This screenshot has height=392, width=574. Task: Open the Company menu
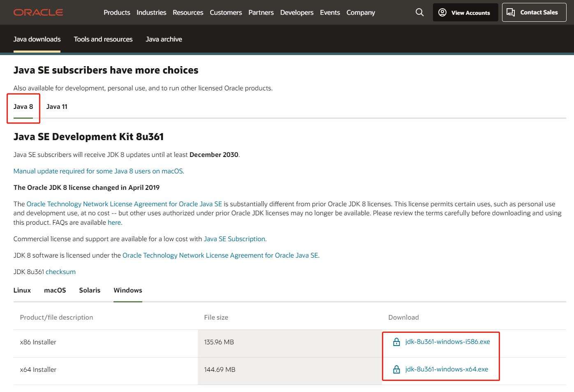[361, 12]
